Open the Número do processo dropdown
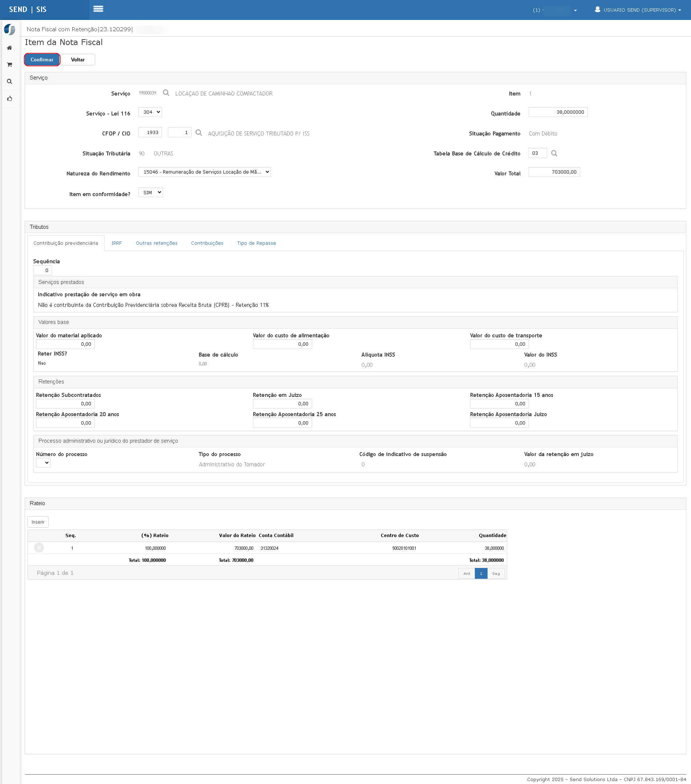Image resolution: width=691 pixels, height=784 pixels. tap(43, 463)
